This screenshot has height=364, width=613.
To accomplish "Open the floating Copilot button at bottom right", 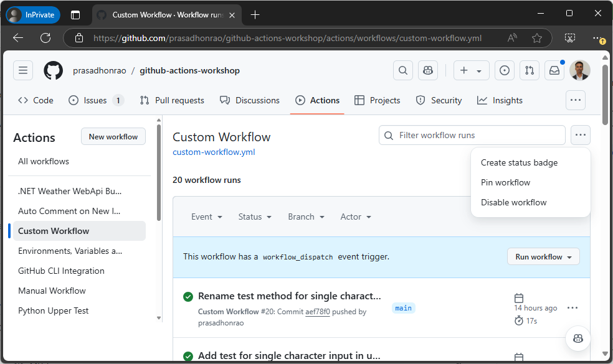I will [x=578, y=338].
